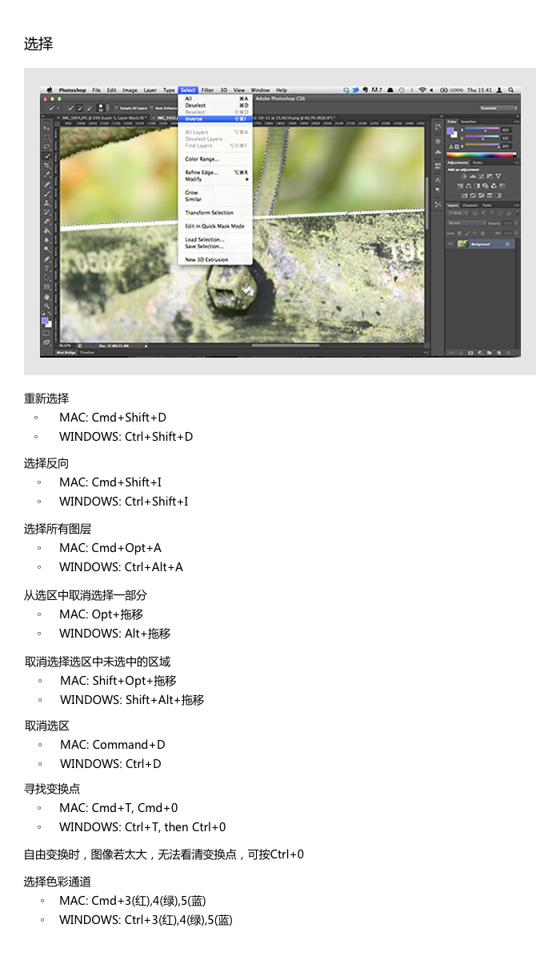560x960 pixels.
Task: Select the Zoom tool in toolbox
Action: coord(46,306)
